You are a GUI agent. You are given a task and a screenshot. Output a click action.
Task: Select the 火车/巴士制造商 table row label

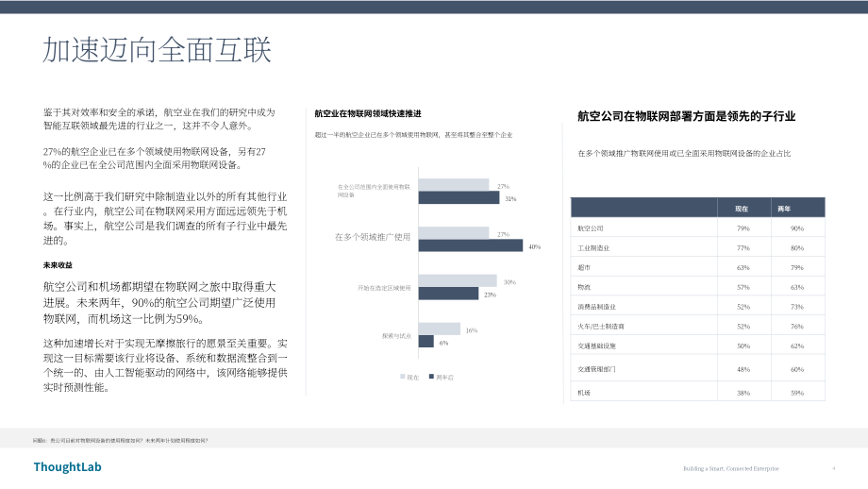click(601, 327)
